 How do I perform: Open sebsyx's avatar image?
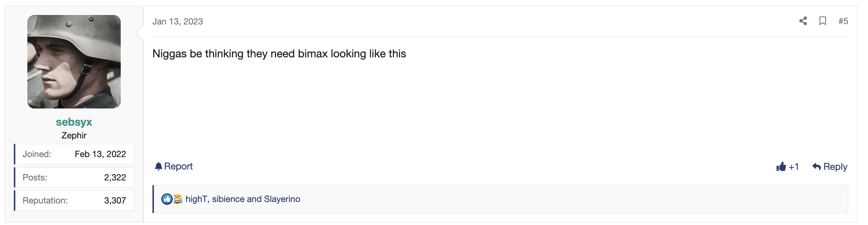tap(74, 62)
